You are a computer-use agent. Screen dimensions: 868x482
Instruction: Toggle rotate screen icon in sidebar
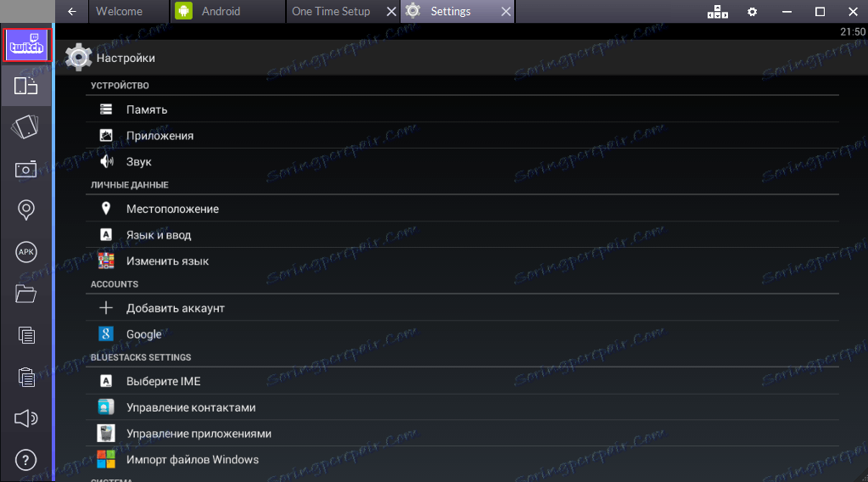pyautogui.click(x=25, y=86)
